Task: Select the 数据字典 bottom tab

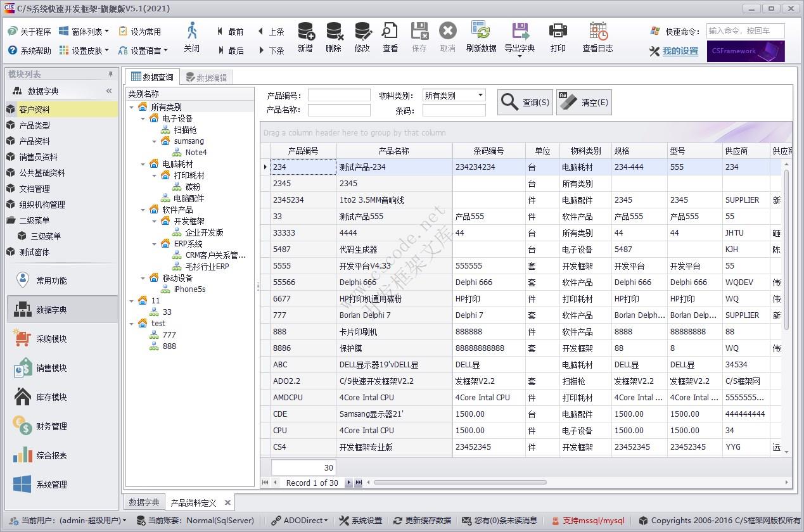Action: (x=144, y=502)
